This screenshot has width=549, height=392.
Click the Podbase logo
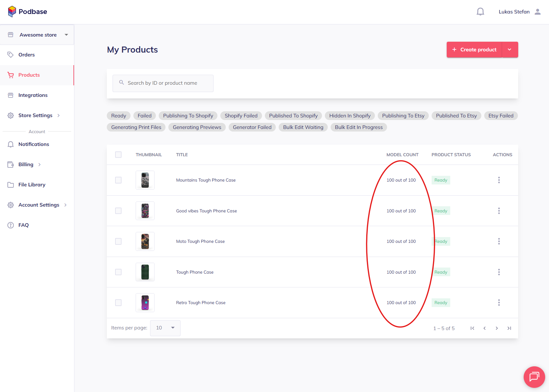(28, 12)
